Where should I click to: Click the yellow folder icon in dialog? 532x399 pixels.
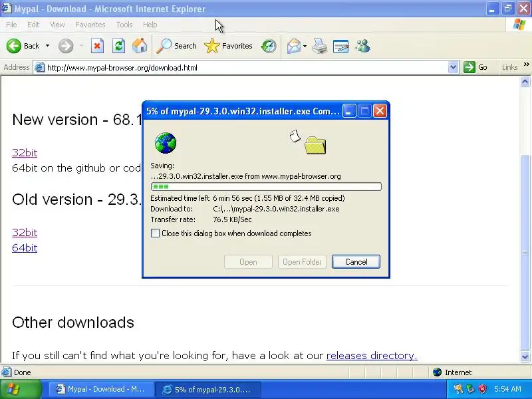315,145
